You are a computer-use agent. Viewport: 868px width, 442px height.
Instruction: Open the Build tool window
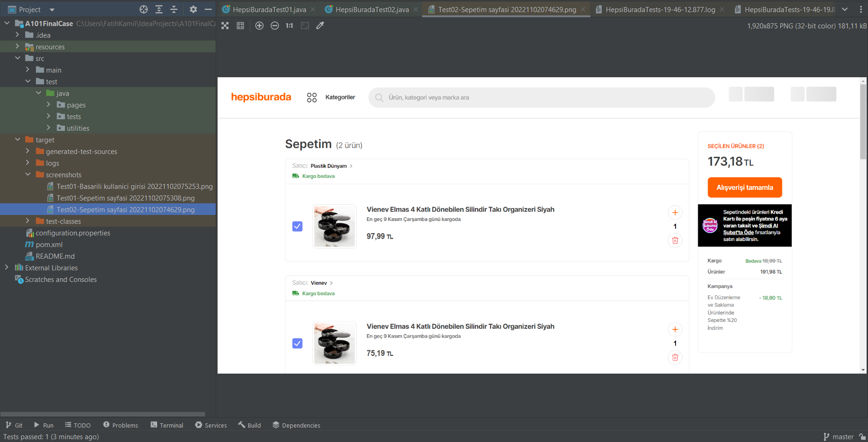250,425
